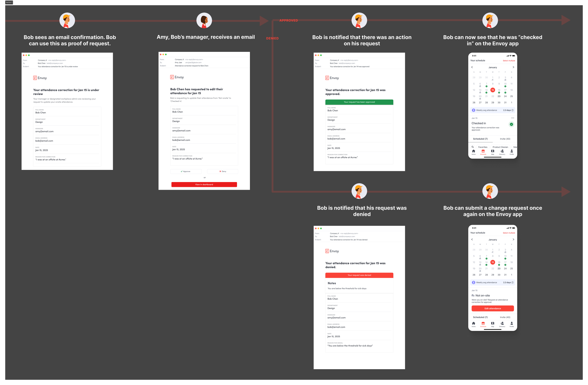Select Invite (40) tab in lower phone
Screen dimensions: 588x385
(505, 317)
